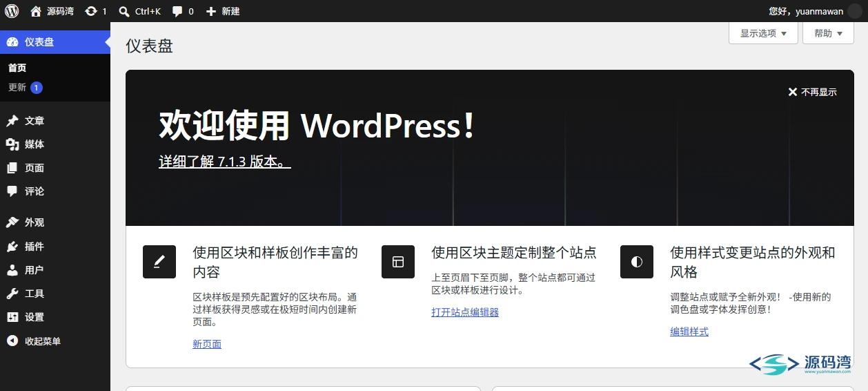Click the 用户 menu label

[x=34, y=270]
